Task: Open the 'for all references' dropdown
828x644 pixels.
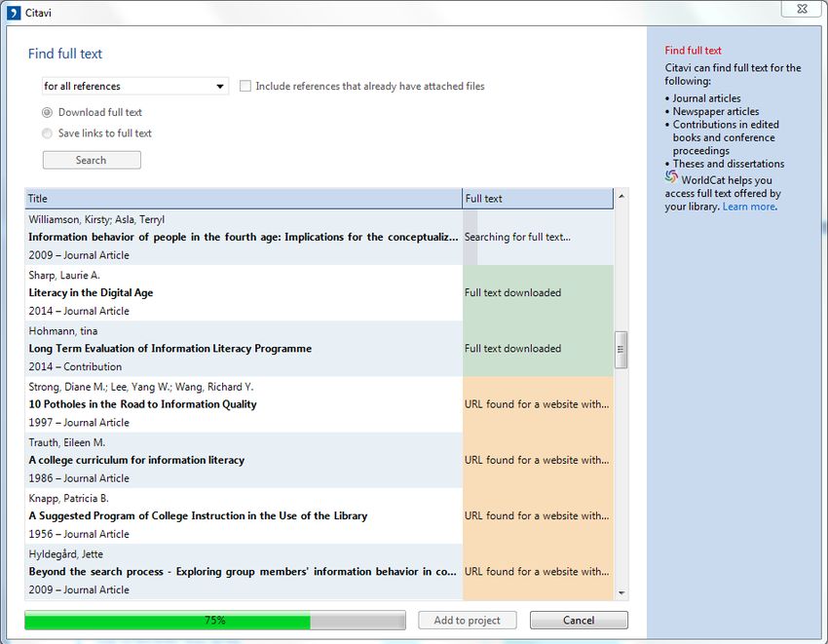Action: [x=135, y=86]
